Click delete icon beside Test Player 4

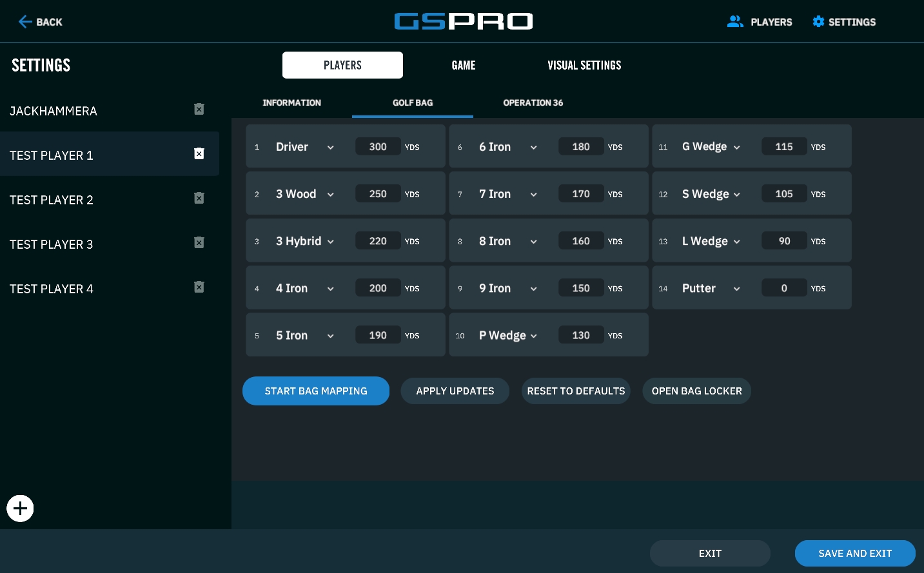click(199, 287)
